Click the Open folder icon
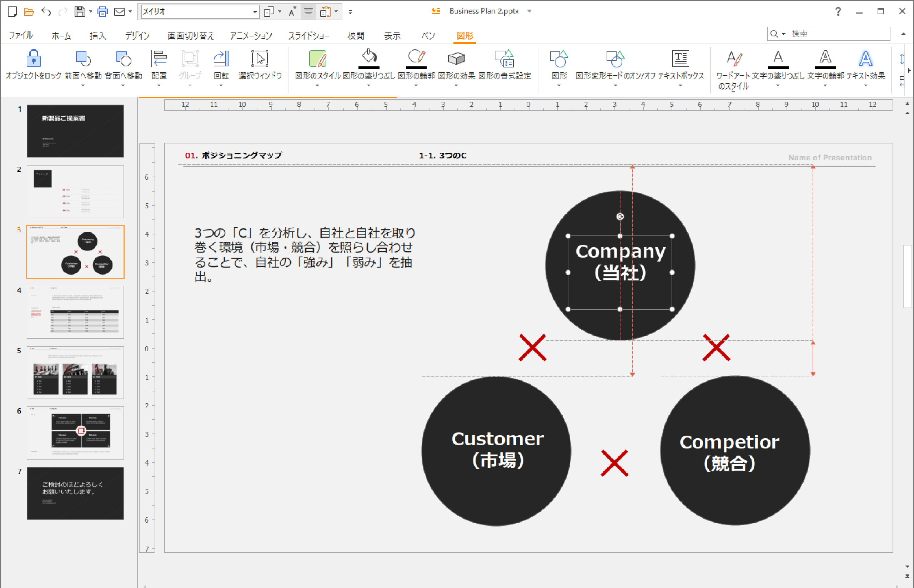This screenshot has width=914, height=588. click(29, 12)
